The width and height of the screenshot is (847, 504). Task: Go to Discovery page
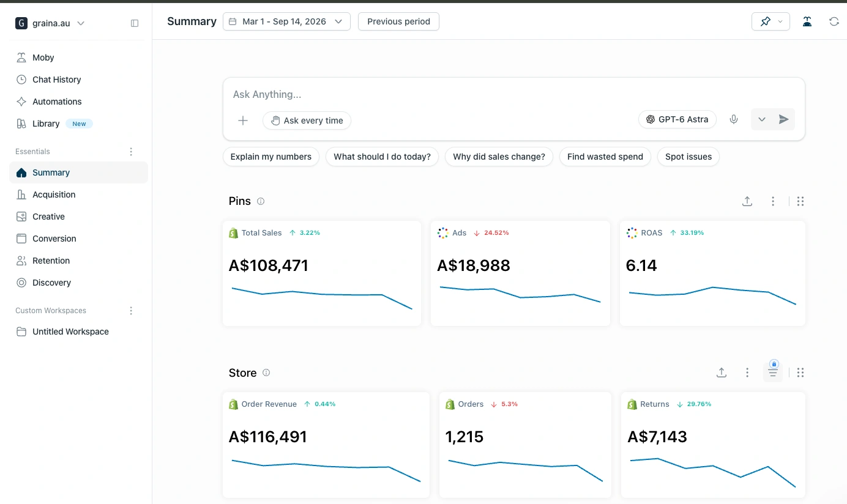tap(78, 283)
